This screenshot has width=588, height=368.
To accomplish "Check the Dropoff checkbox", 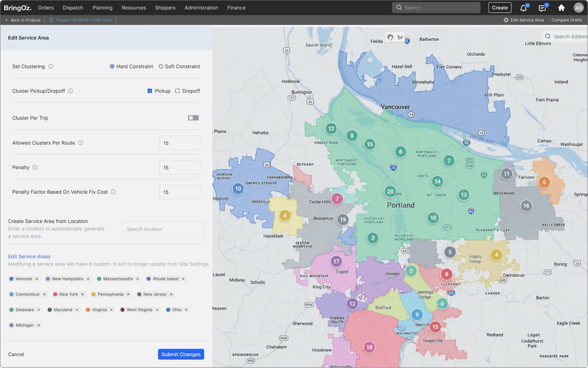I will pos(177,91).
